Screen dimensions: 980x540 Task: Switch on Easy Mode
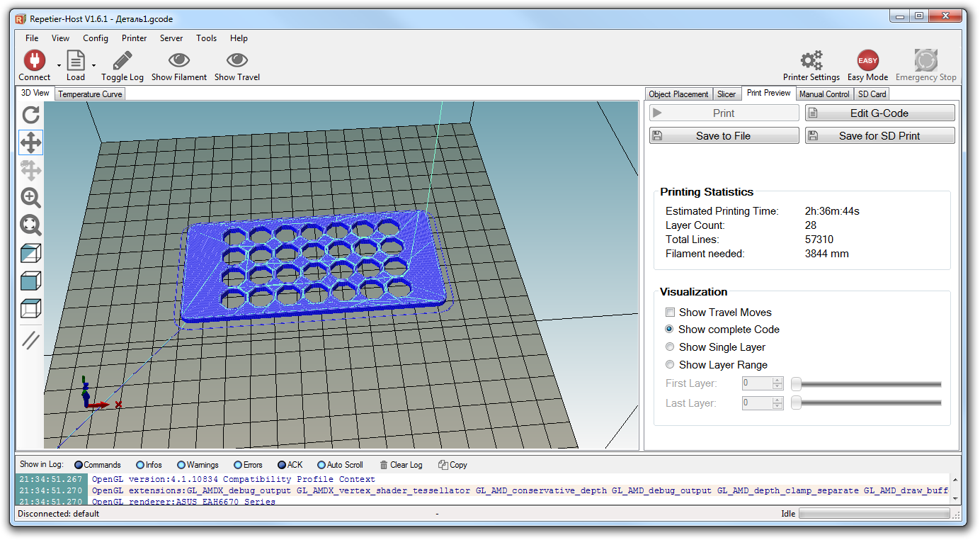867,60
